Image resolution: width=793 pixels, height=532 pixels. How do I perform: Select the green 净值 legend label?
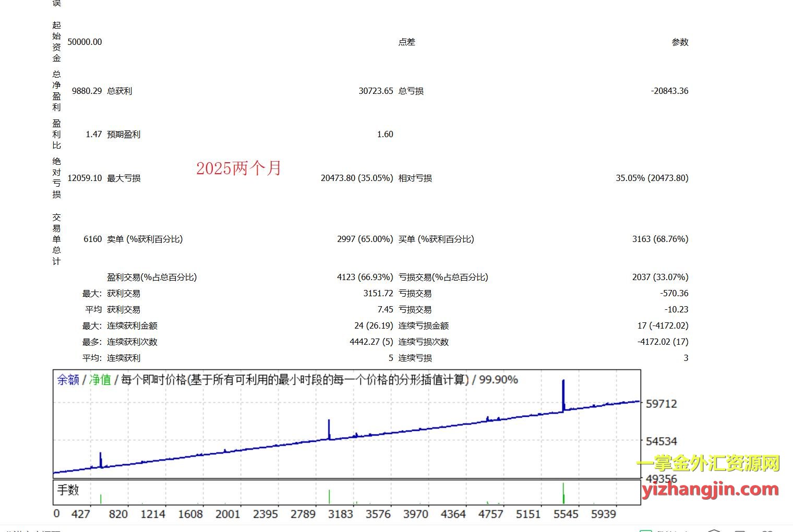tap(100, 380)
